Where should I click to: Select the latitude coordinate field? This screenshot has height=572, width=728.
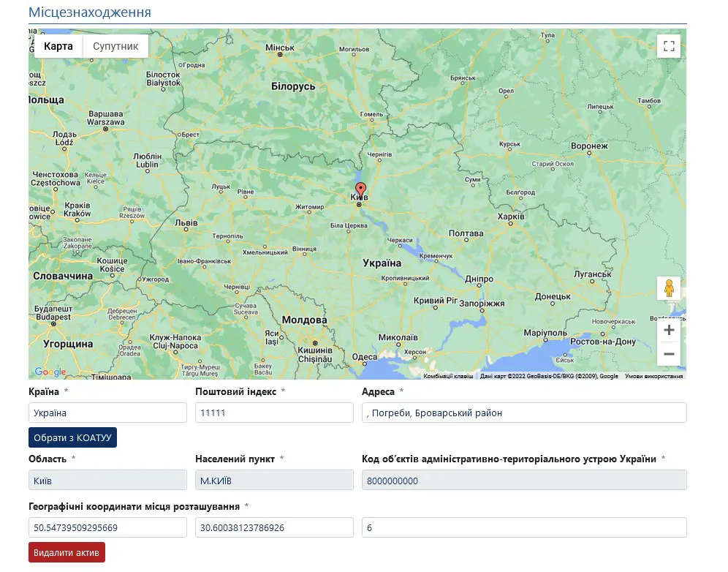[107, 527]
